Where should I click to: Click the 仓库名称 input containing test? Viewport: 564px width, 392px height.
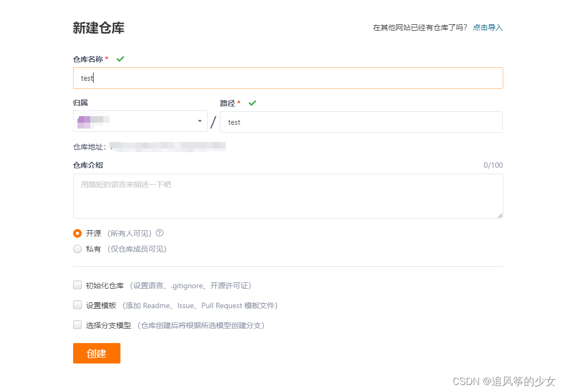[288, 78]
